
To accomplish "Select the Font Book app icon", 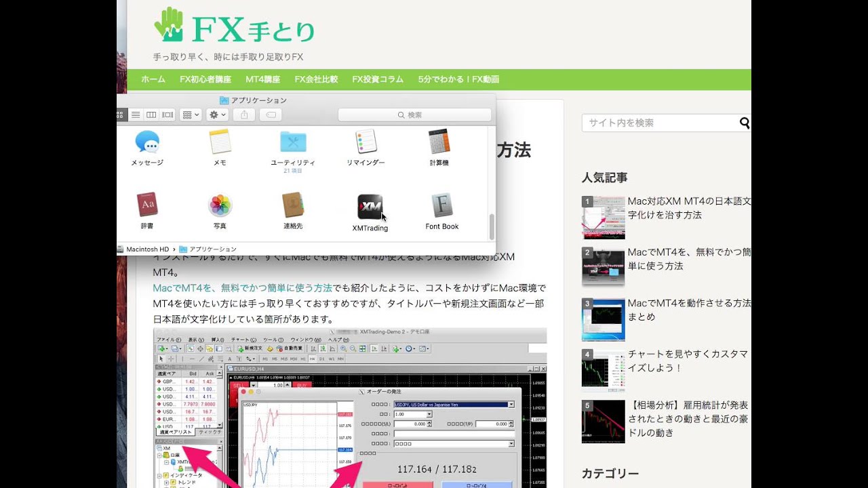I will (x=442, y=205).
